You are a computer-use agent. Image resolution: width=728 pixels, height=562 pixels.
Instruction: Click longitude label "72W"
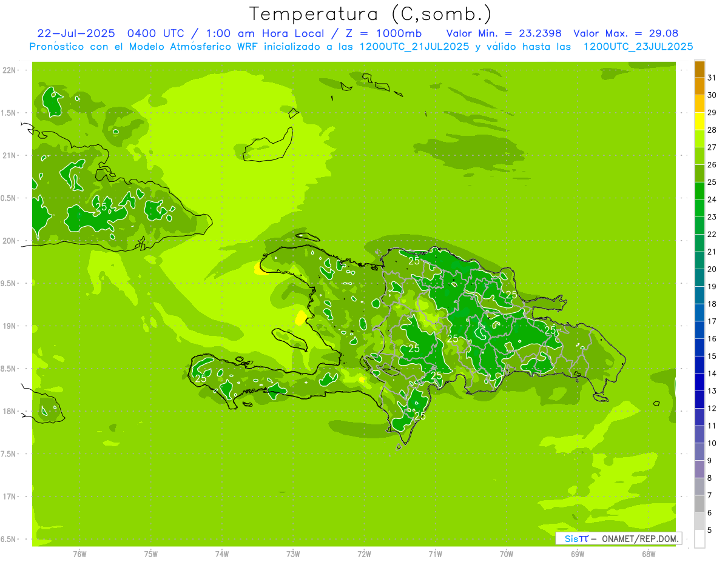coord(364,554)
